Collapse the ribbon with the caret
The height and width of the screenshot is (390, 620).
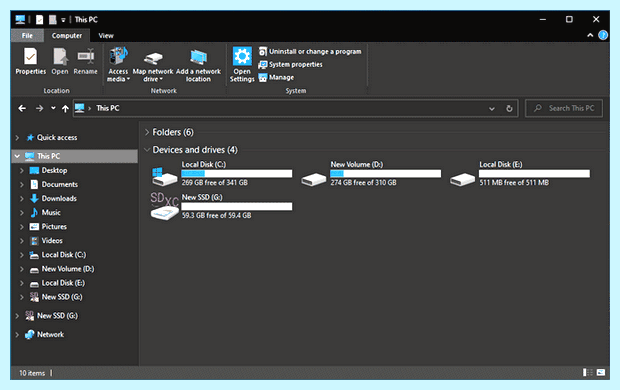click(x=590, y=35)
